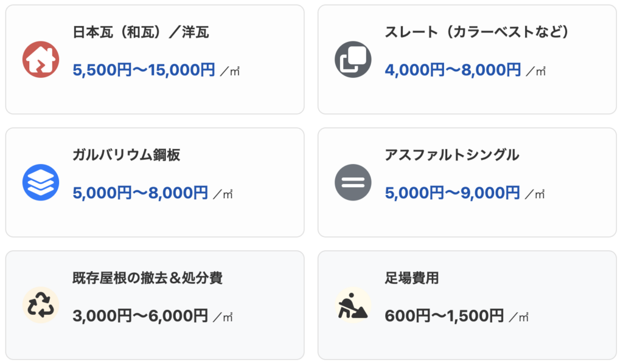Image resolution: width=623 pixels, height=364 pixels.
Task: Click the gray stacked-squares slate icon
Action: pos(353,60)
